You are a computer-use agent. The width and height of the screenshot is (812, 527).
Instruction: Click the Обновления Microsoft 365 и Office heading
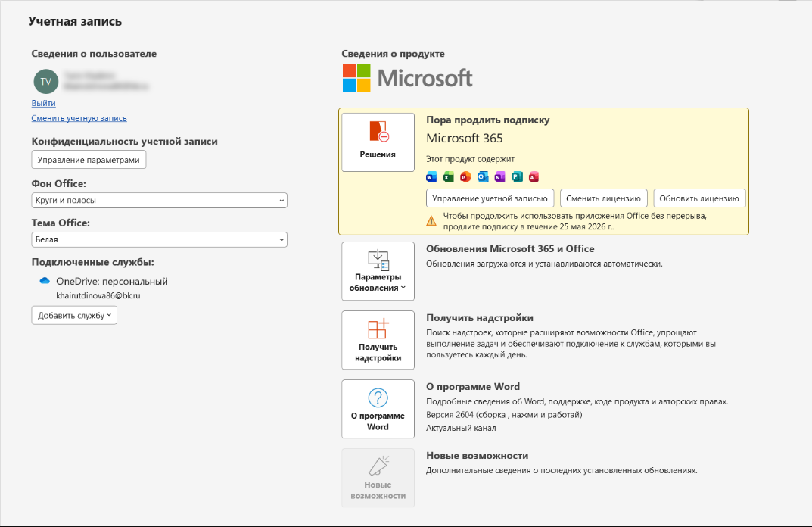(x=510, y=248)
